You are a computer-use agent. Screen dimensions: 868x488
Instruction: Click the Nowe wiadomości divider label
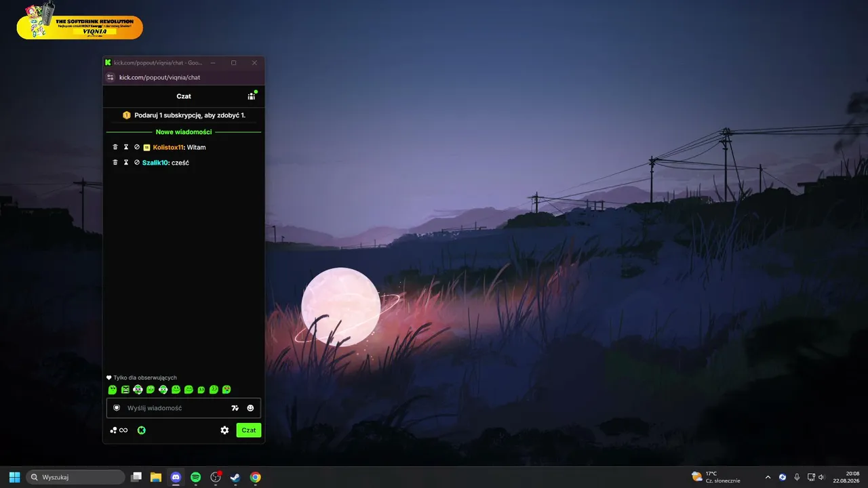point(184,132)
